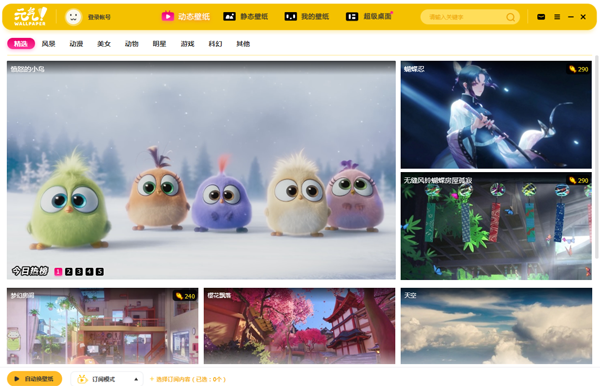Click the search magnifier icon
Viewport: 600px width, 386px height.
point(510,17)
